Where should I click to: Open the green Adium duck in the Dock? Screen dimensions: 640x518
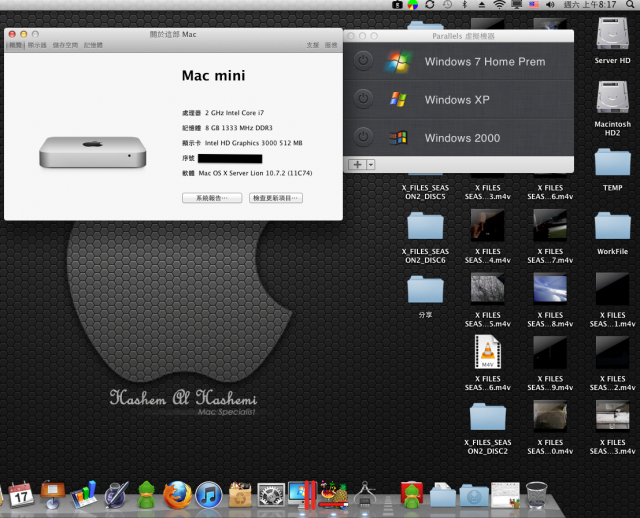click(147, 494)
